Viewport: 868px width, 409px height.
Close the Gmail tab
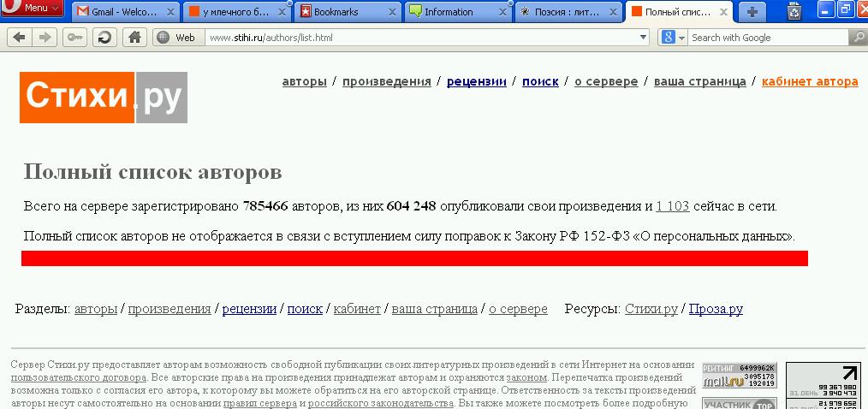click(171, 12)
